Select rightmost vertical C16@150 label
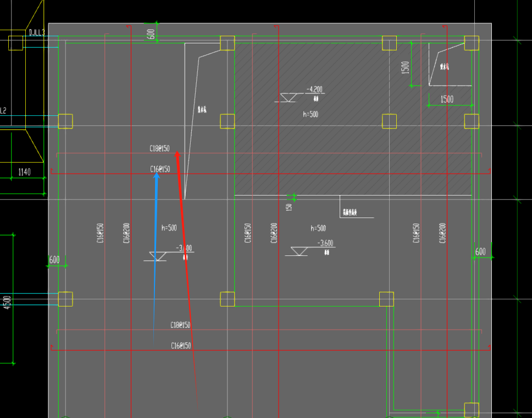 [416, 233]
